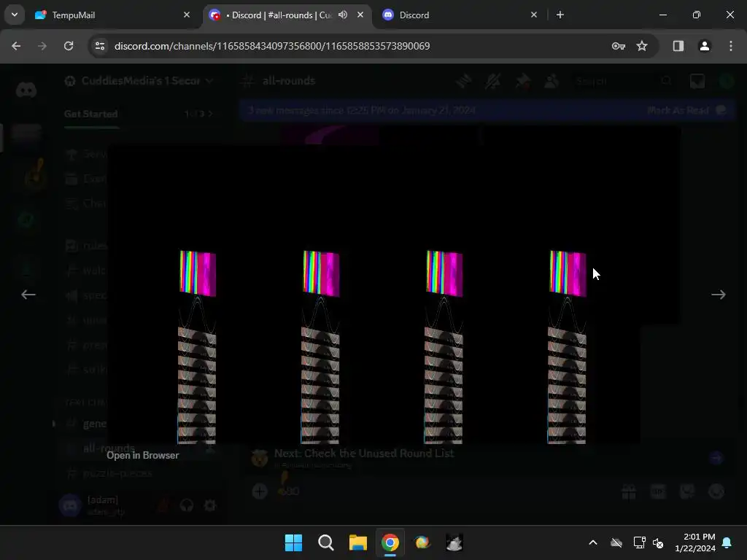Open the message attachment plus button

260,491
